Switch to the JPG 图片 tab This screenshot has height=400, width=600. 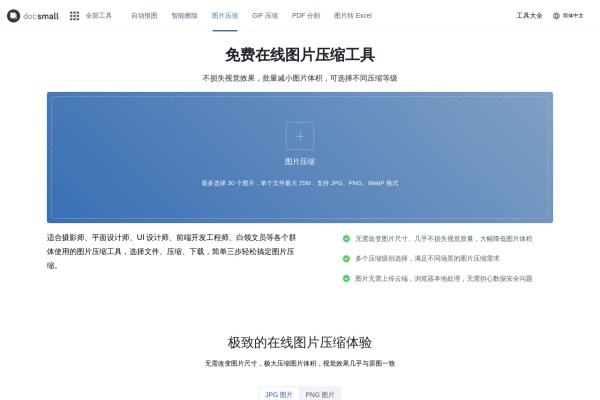(x=279, y=394)
